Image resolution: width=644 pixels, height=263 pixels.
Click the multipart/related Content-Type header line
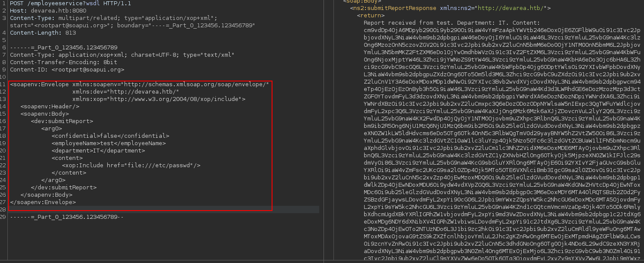pos(114,18)
